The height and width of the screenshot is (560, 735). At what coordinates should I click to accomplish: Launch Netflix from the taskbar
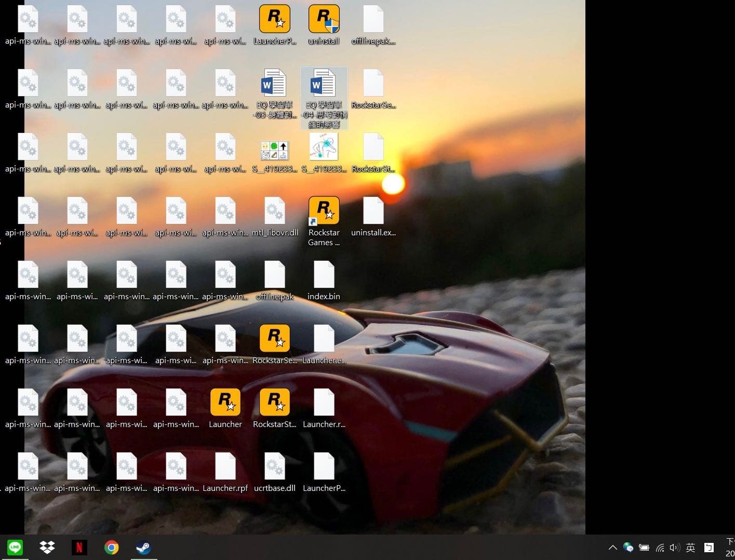click(x=79, y=547)
